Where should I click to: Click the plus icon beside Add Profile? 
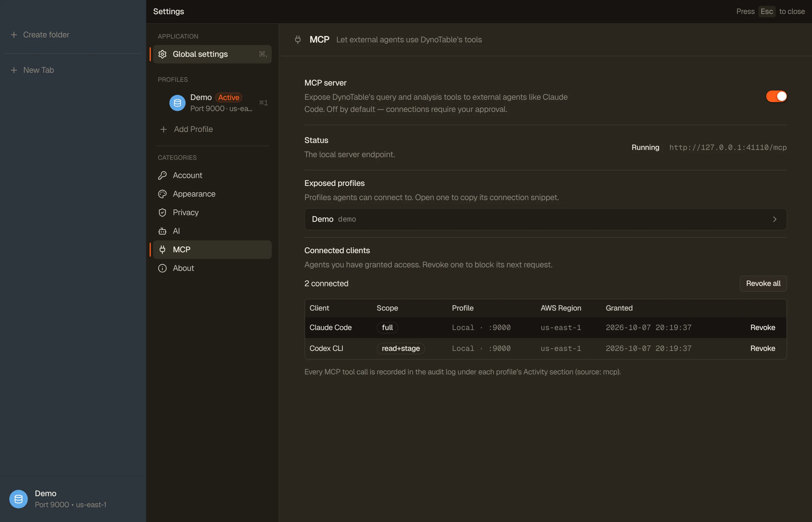pyautogui.click(x=163, y=129)
